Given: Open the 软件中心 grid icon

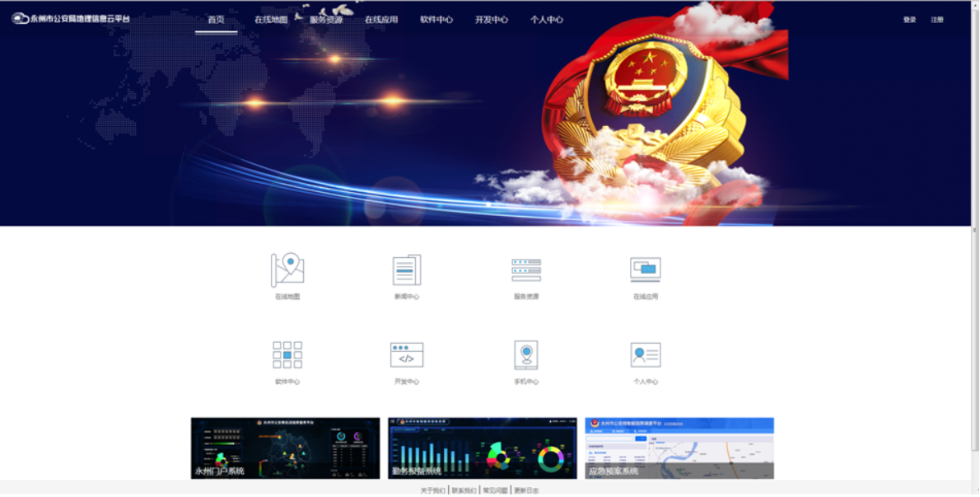Looking at the screenshot, I should (287, 355).
